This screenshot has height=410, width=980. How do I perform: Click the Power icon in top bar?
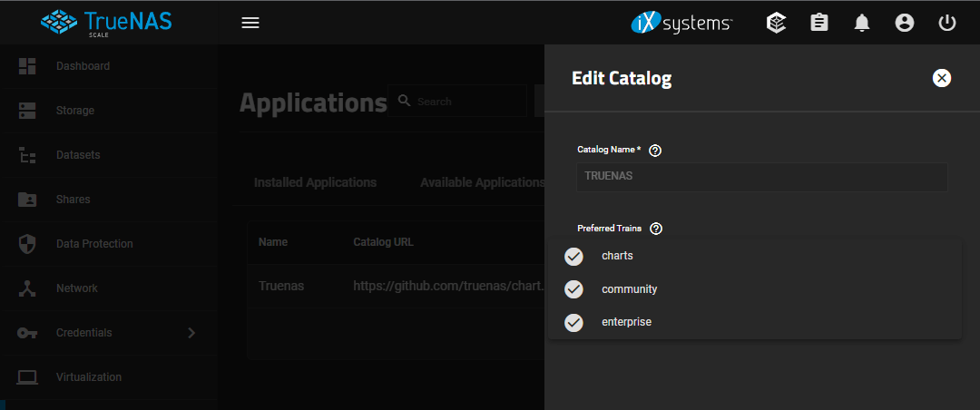point(947,23)
